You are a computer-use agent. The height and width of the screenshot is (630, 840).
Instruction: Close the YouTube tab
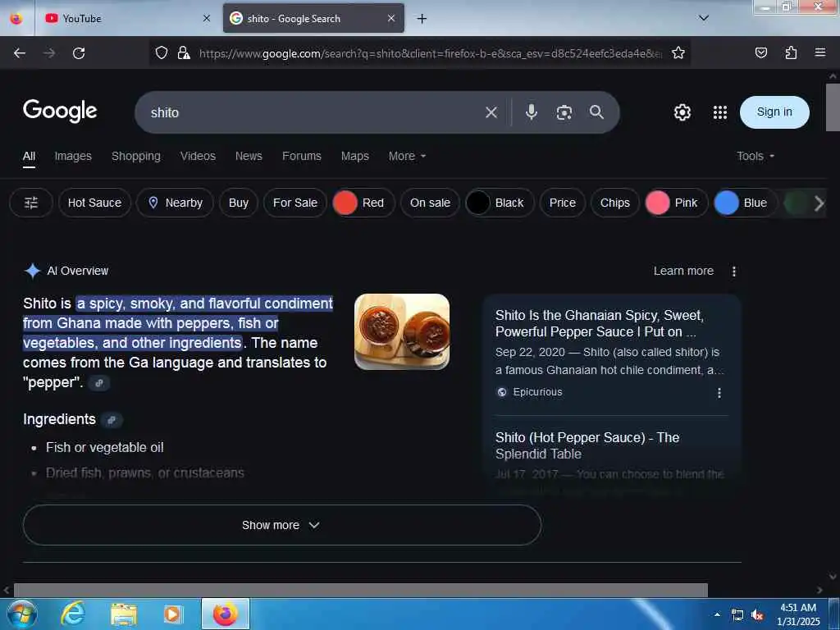pyautogui.click(x=207, y=18)
